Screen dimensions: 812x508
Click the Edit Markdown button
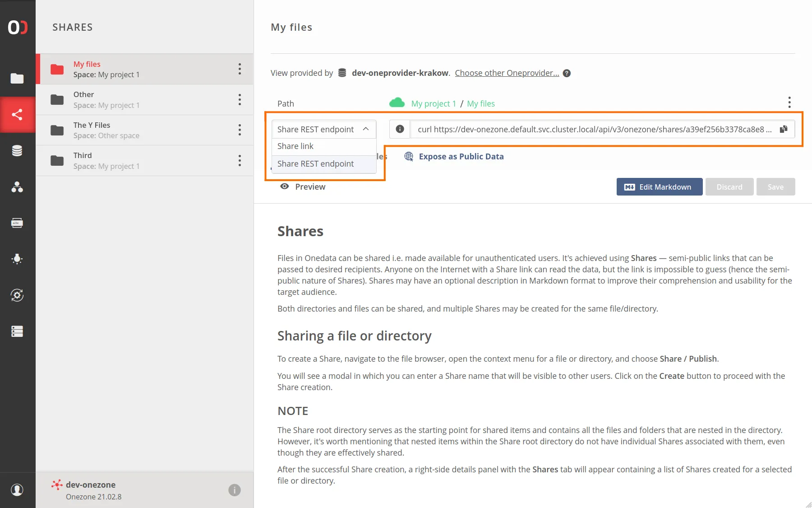point(659,186)
